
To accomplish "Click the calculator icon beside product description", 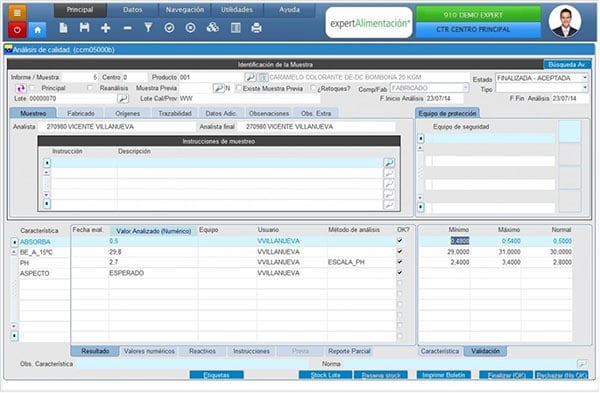I will click(x=262, y=77).
